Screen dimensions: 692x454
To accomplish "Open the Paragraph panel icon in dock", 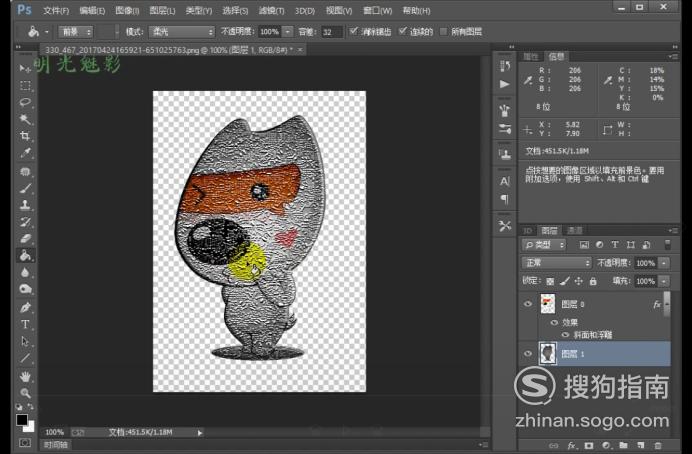I will pos(505,199).
